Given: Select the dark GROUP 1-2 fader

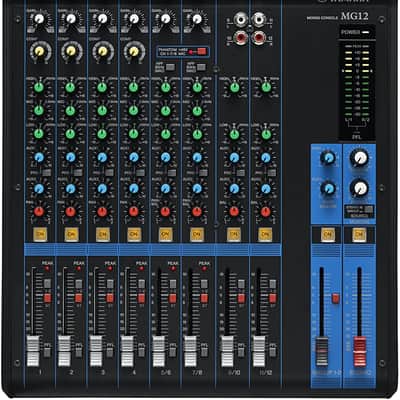Looking at the screenshot, I should click(x=322, y=352).
